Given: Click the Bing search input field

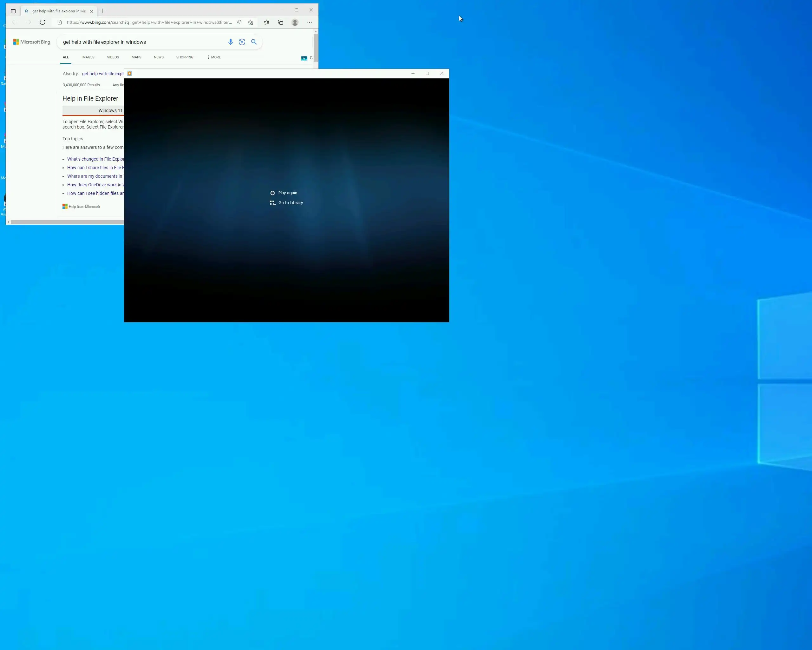Looking at the screenshot, I should click(x=143, y=42).
